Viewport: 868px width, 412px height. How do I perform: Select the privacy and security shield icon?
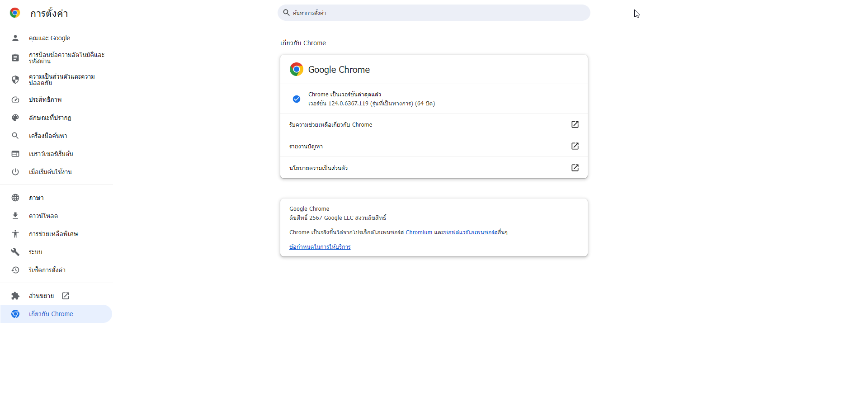[15, 80]
